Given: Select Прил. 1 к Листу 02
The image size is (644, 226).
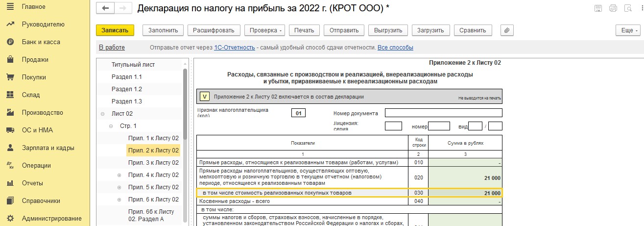Looking at the screenshot, I should click(x=153, y=138).
